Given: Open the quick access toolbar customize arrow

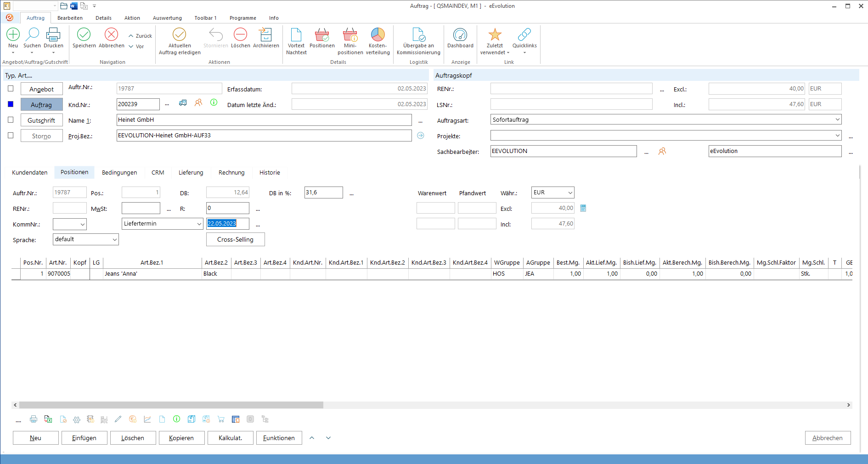Looking at the screenshot, I should [x=95, y=6].
